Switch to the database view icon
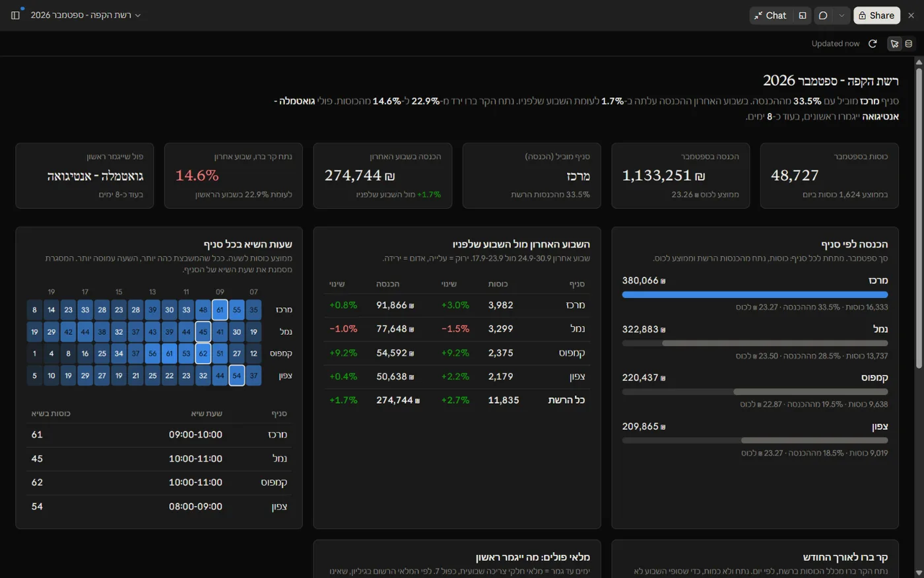The height and width of the screenshot is (578, 924). pos(909,44)
